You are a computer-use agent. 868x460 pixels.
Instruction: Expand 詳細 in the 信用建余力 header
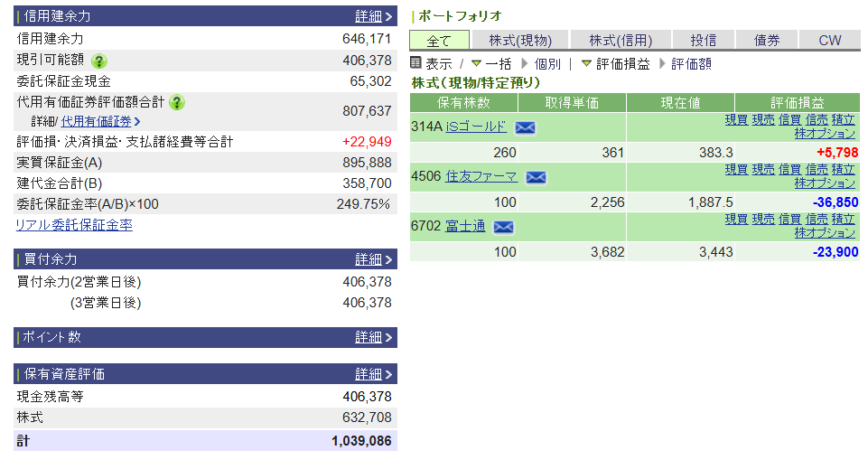pyautogui.click(x=373, y=16)
